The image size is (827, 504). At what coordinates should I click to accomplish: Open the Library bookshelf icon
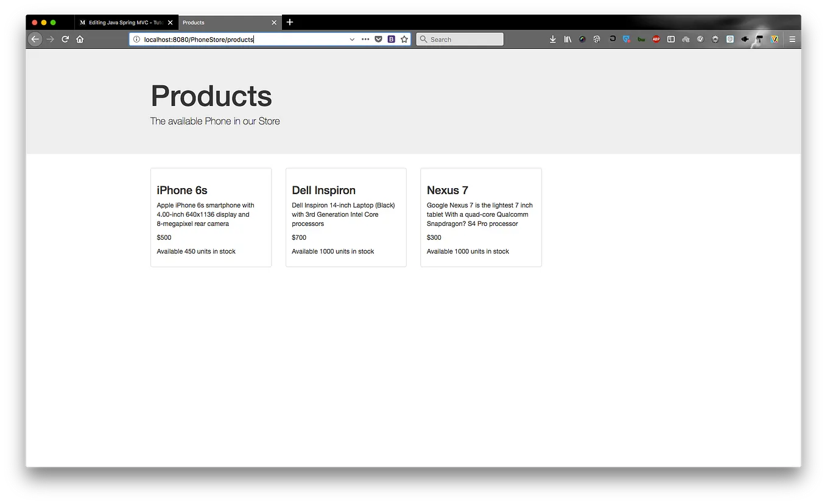point(568,39)
